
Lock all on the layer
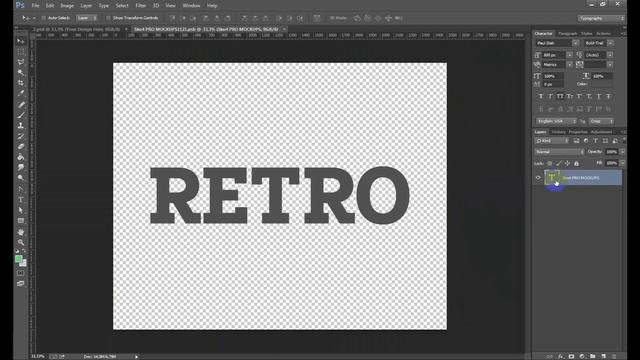pos(576,163)
